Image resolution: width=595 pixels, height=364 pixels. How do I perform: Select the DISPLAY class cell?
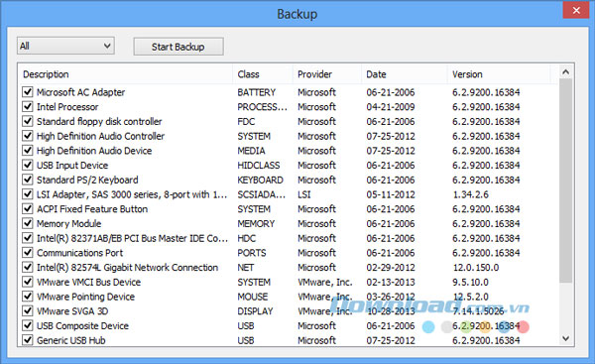point(256,311)
